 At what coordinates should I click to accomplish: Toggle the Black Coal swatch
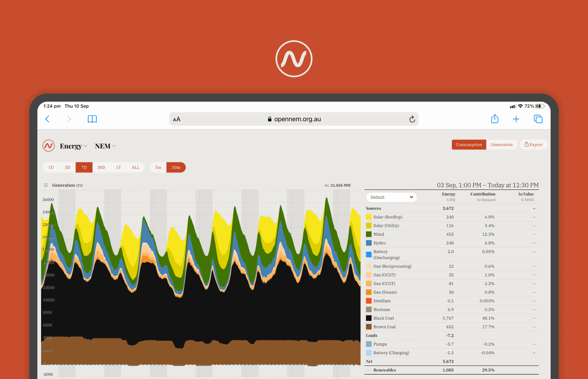(x=369, y=318)
